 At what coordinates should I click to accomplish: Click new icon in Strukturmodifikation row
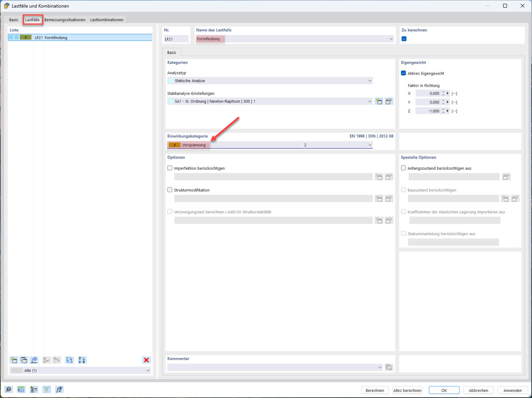tap(379, 199)
